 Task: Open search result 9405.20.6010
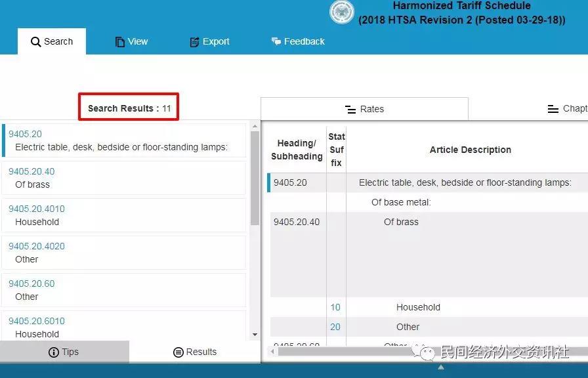pos(124,326)
